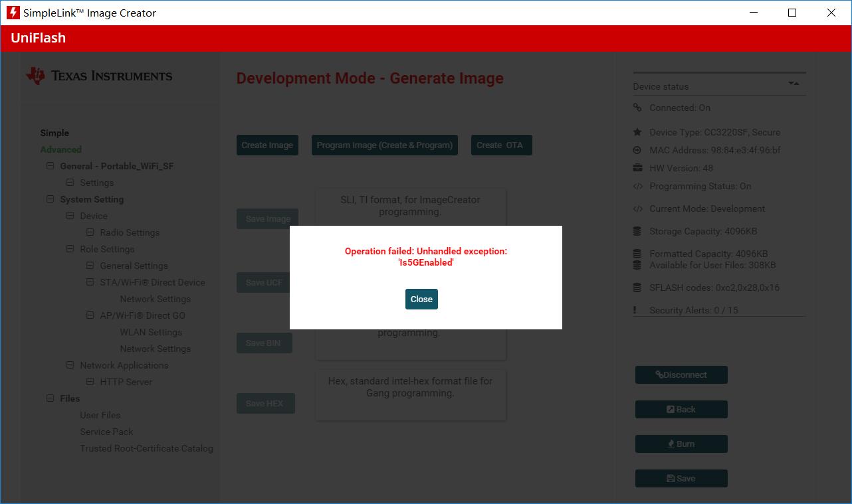Collapse the Network Applications node

(70, 365)
